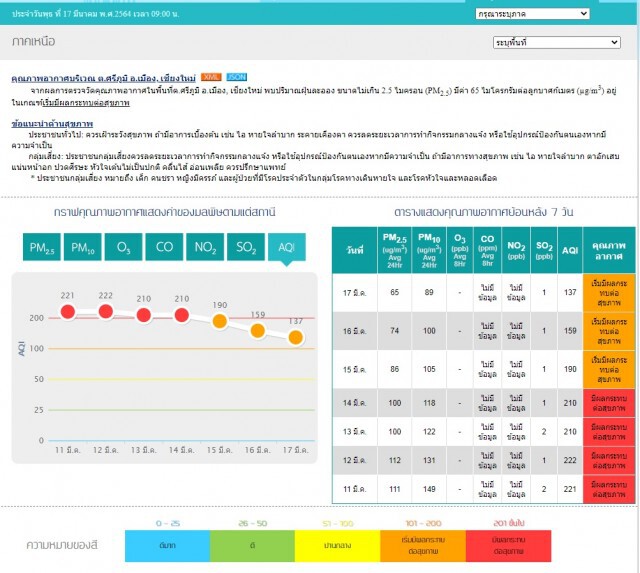
Task: Open the region dropdown "กรุณาระบุภาค"
Action: tap(532, 14)
